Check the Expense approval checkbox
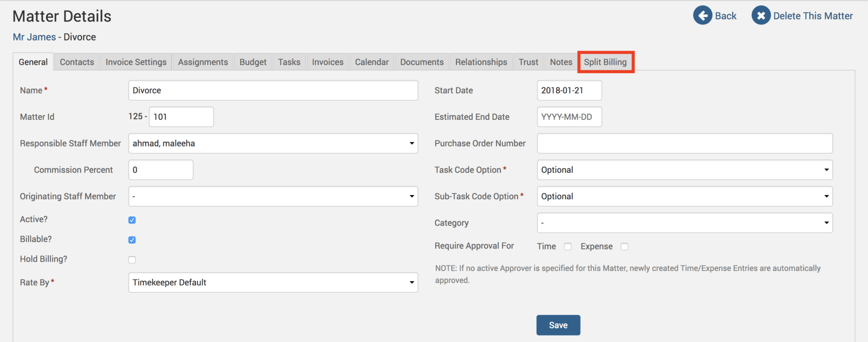868x342 pixels. pyautogui.click(x=624, y=247)
